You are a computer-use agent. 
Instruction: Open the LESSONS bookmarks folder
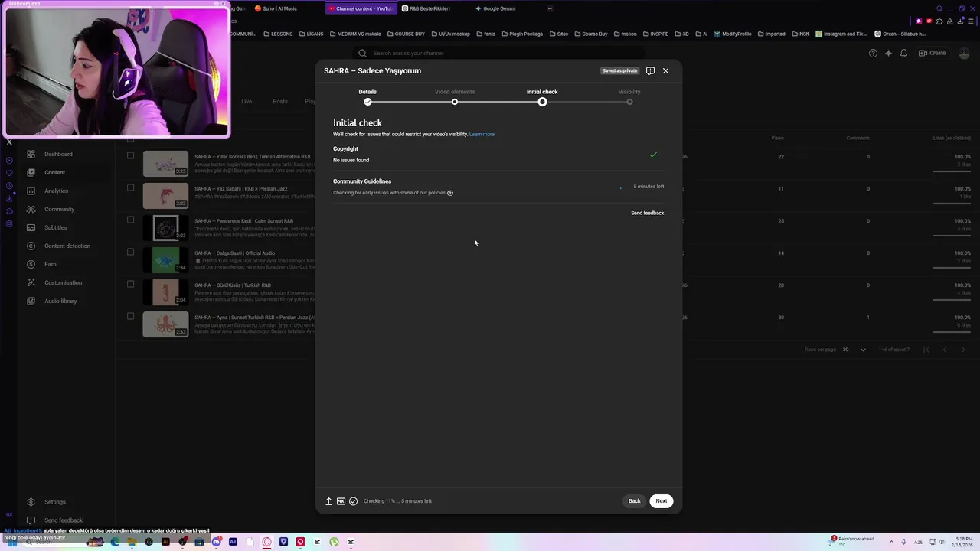click(x=277, y=34)
